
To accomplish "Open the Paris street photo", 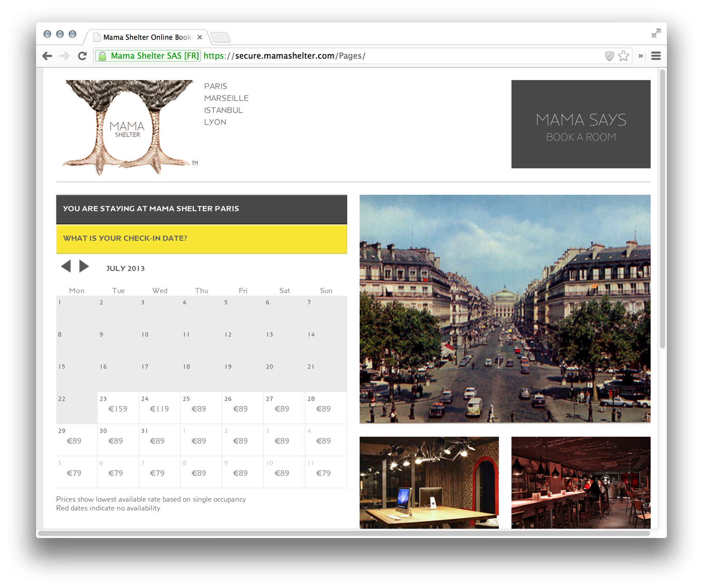I will click(505, 309).
